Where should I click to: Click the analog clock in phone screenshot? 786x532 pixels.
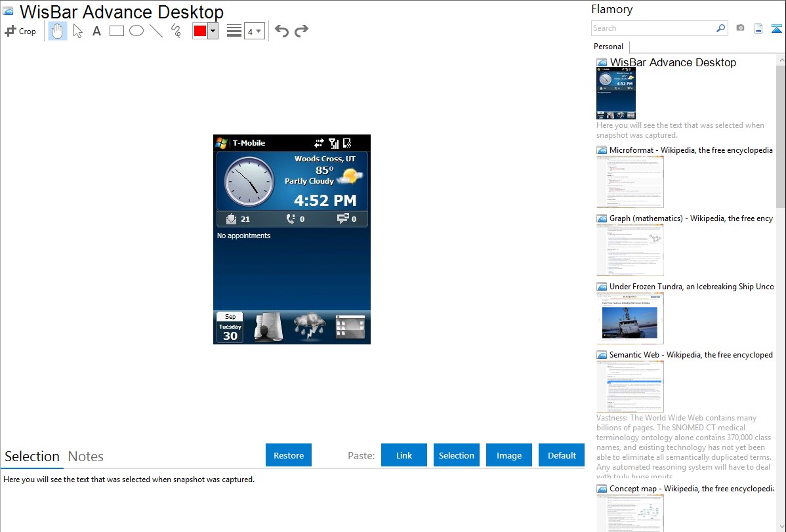click(x=249, y=182)
